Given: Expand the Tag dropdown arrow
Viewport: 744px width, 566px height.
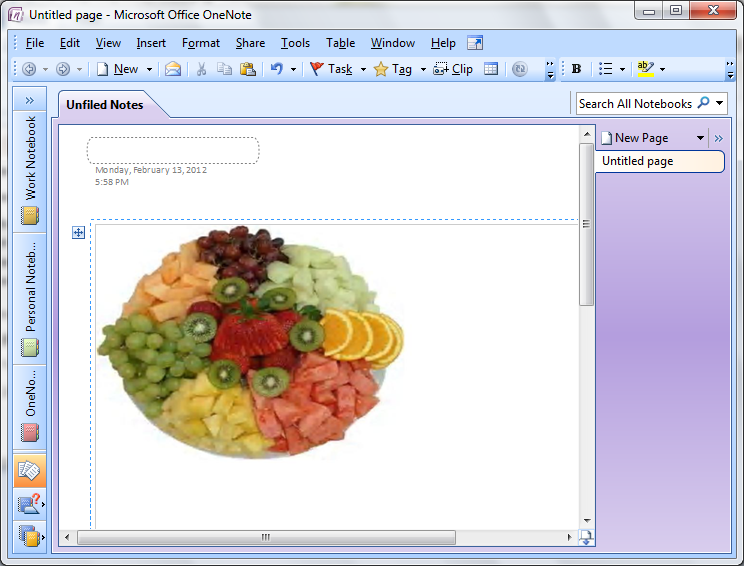Looking at the screenshot, I should 423,69.
